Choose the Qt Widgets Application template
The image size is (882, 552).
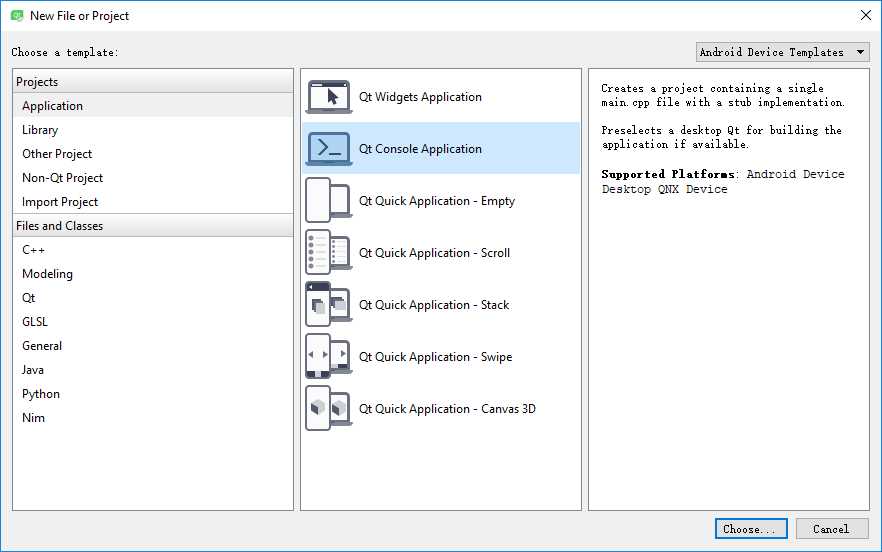441,97
